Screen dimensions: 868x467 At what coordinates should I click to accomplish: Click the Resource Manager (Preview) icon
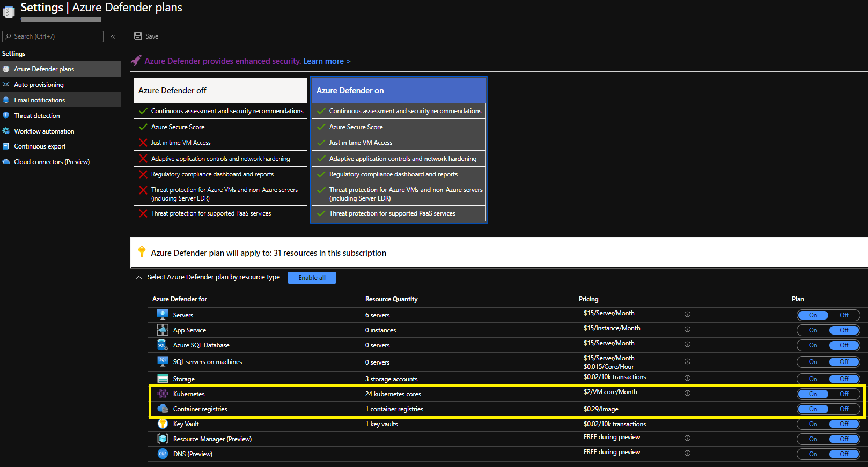[x=163, y=439]
